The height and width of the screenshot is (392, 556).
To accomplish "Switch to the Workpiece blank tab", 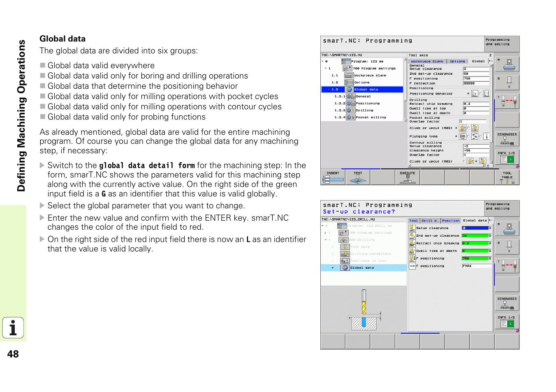I will [427, 61].
